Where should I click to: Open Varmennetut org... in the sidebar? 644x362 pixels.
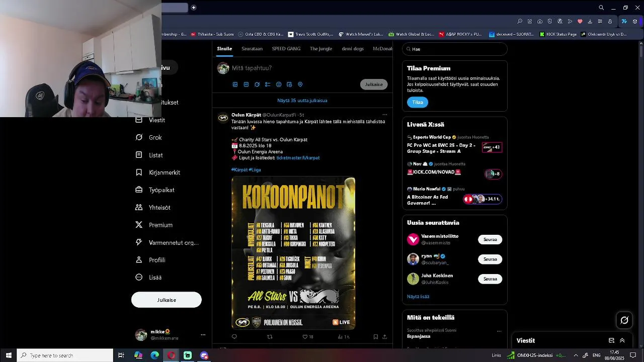pos(167,243)
